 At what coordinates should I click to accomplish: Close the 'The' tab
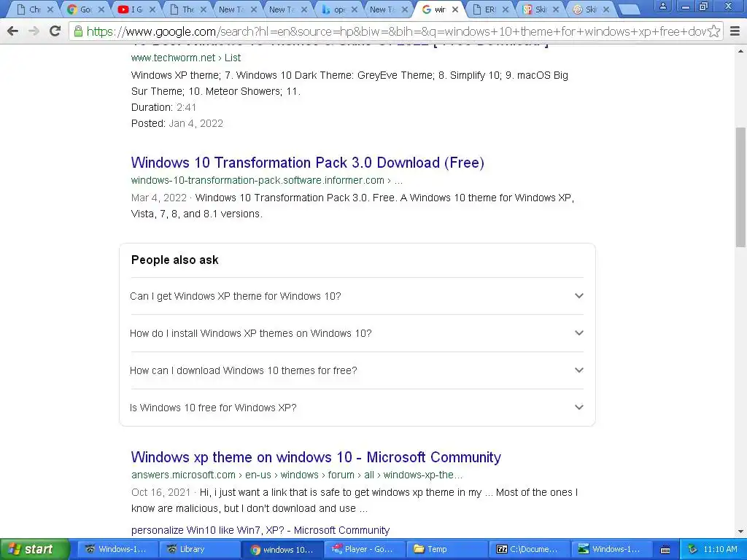203,9
